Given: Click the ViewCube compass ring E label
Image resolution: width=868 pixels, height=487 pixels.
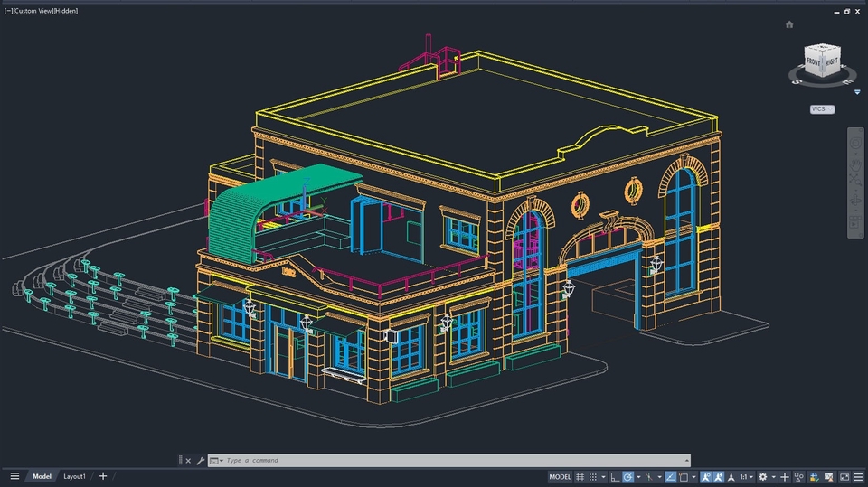Looking at the screenshot, I should point(847,81).
